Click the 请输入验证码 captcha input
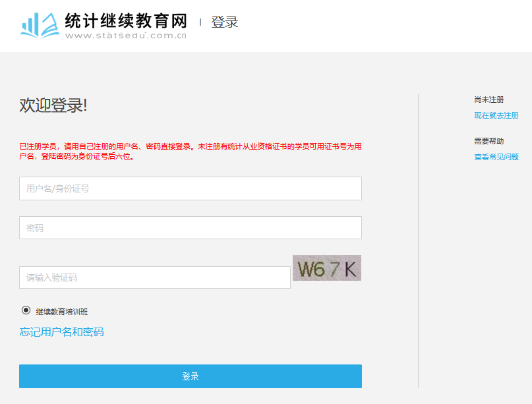 pos(155,277)
